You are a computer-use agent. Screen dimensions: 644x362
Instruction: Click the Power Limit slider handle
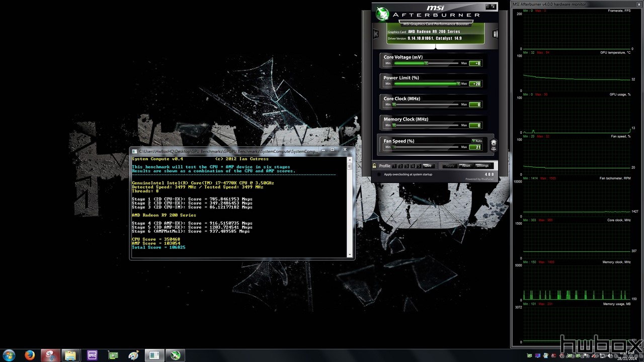pos(458,84)
